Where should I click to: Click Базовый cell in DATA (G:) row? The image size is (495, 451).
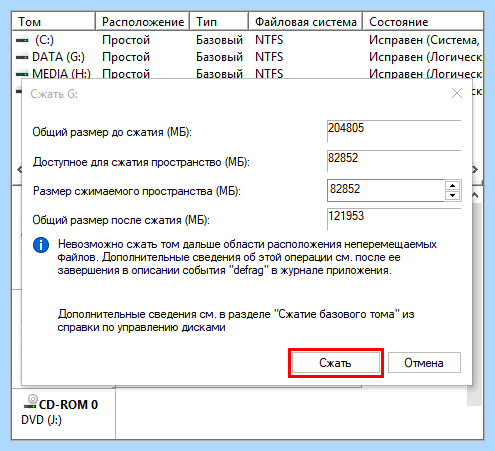(x=219, y=57)
